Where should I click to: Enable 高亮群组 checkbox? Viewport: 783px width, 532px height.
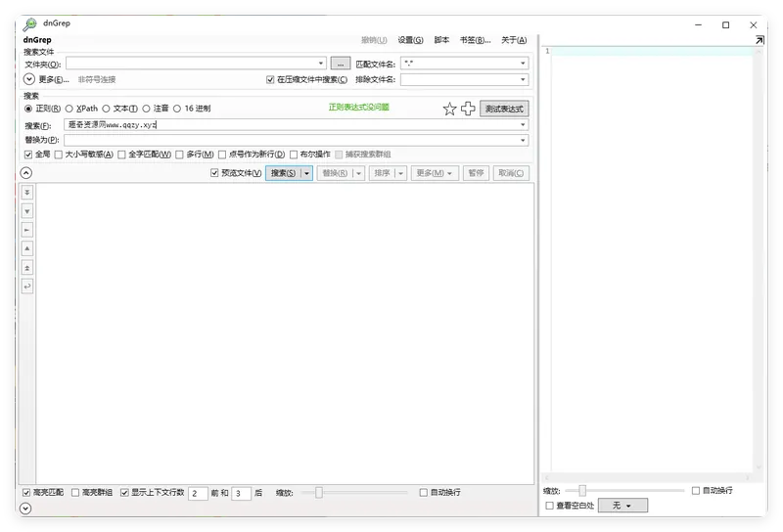point(75,493)
